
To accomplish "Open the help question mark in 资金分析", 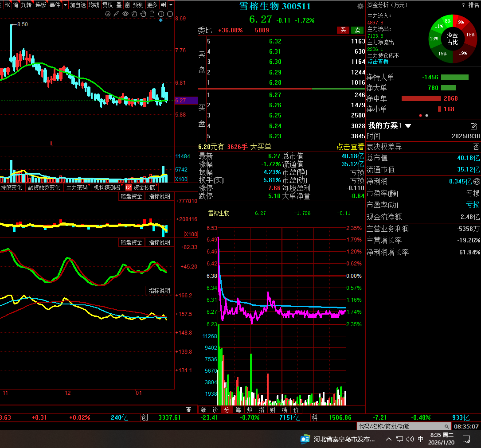I will pos(463,5).
